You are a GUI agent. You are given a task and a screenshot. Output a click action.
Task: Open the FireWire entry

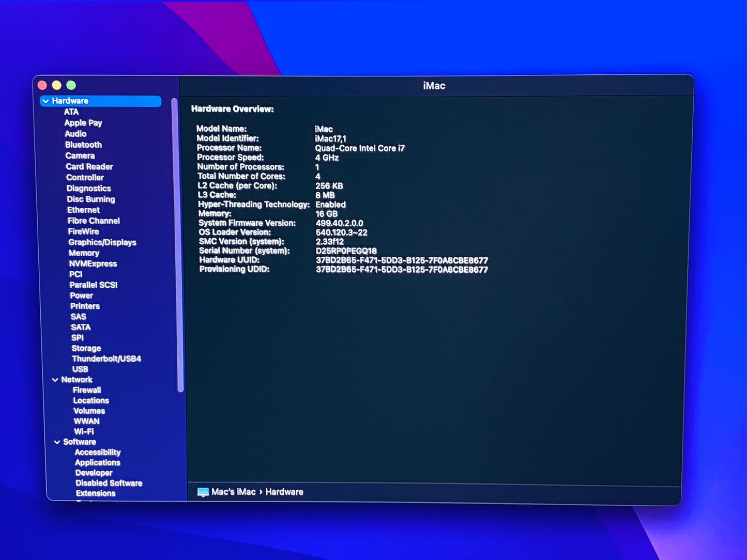tap(83, 231)
